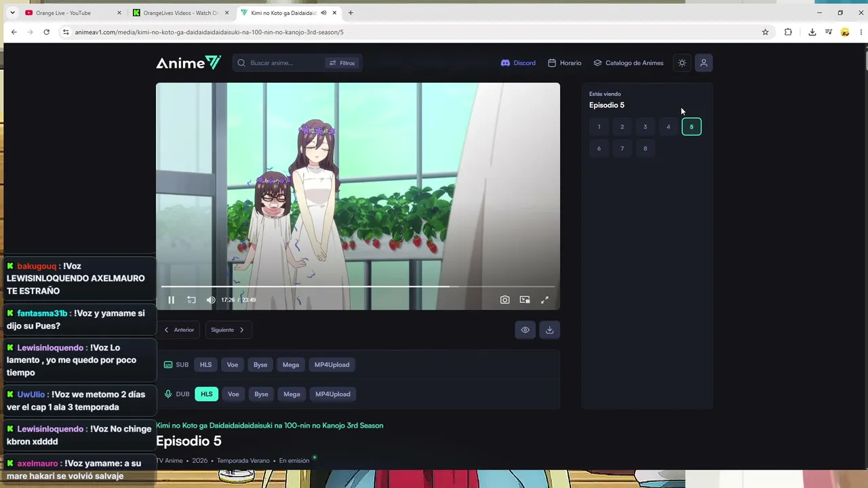
Task: Open episode 1 from the episode list
Action: pyautogui.click(x=599, y=127)
